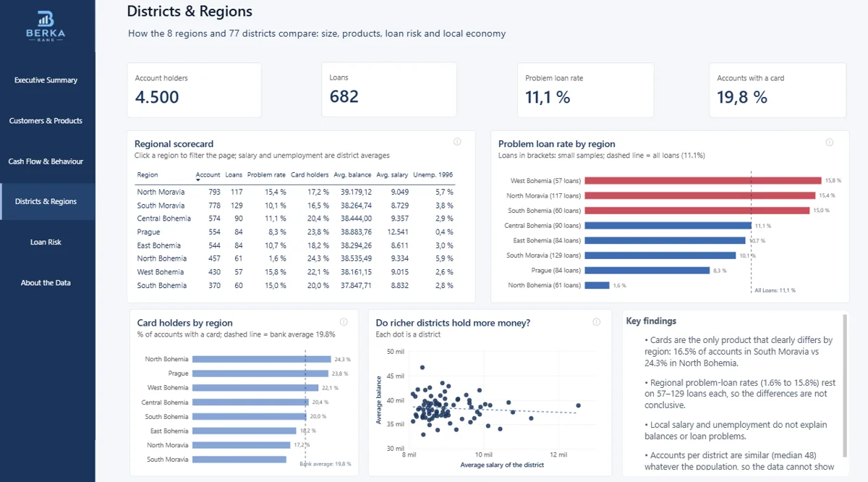Open info icon on richer districts scatter chart

point(596,322)
